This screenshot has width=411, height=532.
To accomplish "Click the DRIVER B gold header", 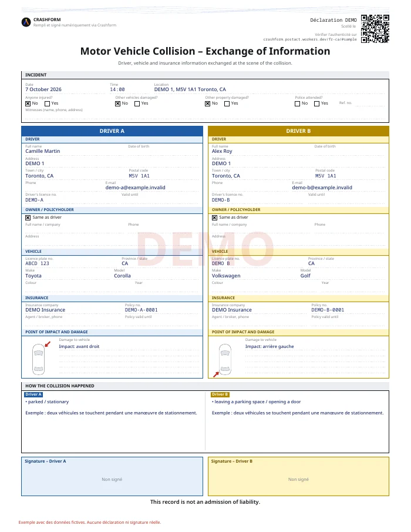I will [x=298, y=131].
